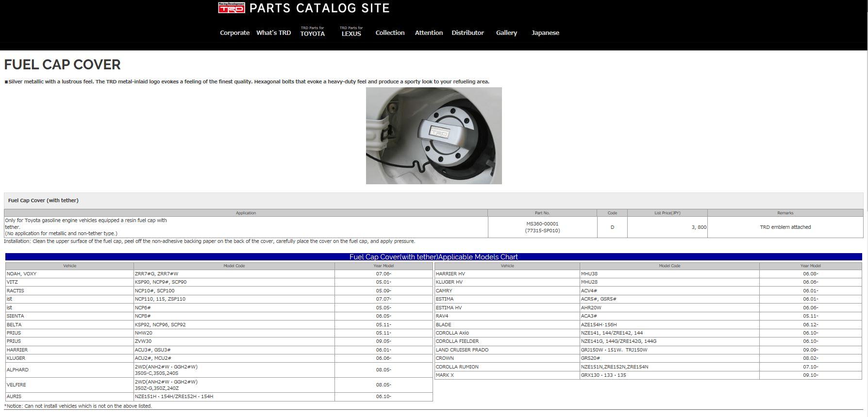
Task: Click the list price 3, 800 cell
Action: click(x=667, y=227)
